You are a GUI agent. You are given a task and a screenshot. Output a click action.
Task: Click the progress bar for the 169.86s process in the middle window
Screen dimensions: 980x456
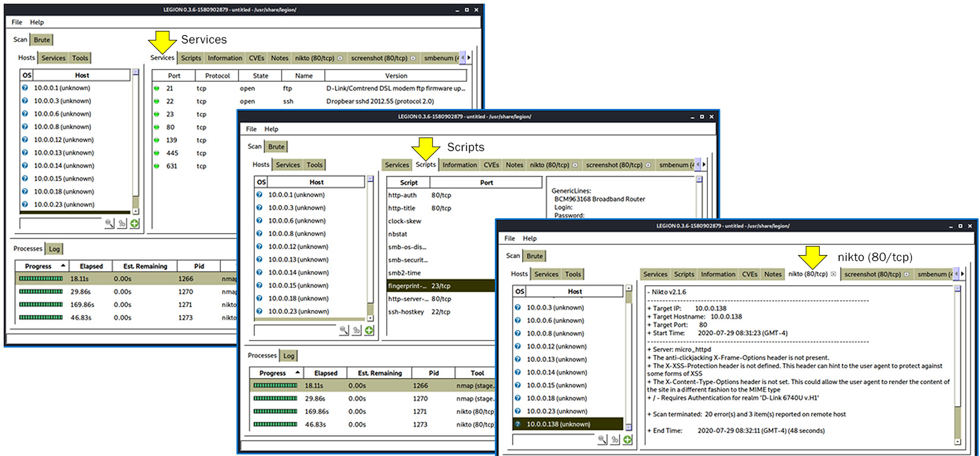[x=276, y=411]
